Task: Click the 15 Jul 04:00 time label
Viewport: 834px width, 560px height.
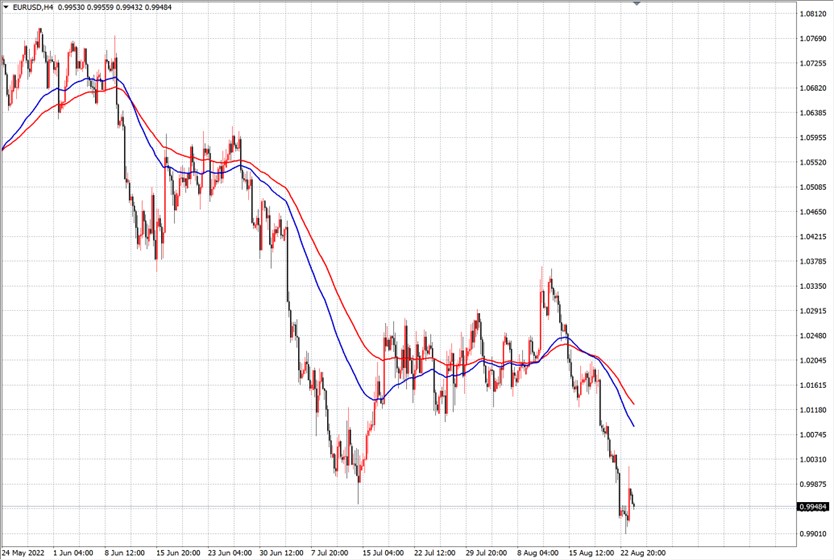Action: click(382, 553)
